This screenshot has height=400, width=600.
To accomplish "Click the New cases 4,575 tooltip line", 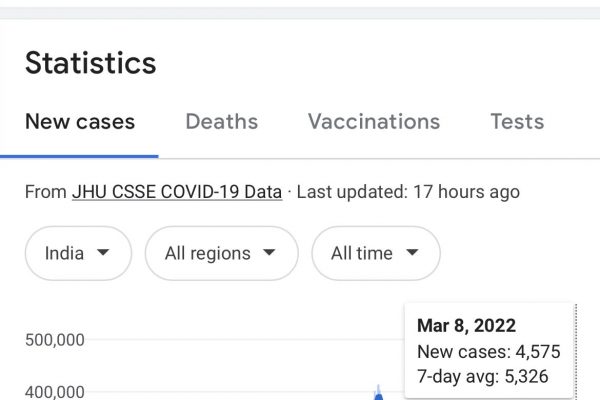I will (x=488, y=352).
